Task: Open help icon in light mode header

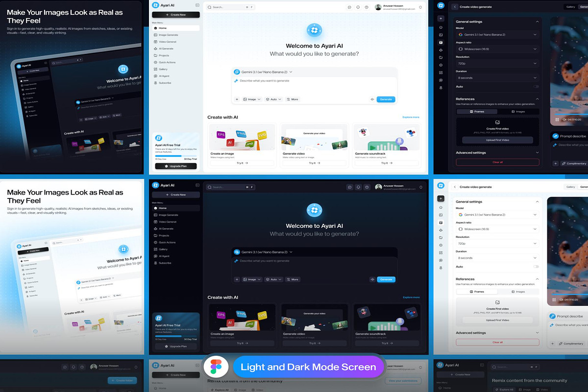Action: [367, 7]
